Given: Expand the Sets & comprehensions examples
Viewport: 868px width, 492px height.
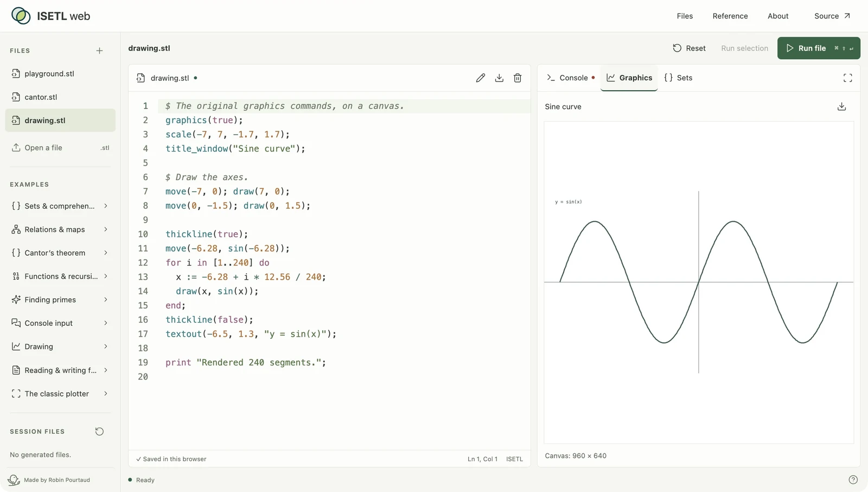Looking at the screenshot, I should point(60,206).
